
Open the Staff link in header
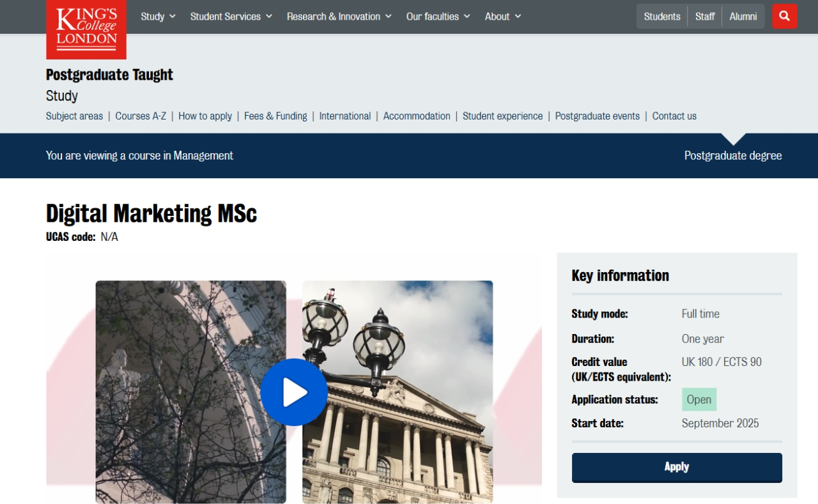coord(705,17)
